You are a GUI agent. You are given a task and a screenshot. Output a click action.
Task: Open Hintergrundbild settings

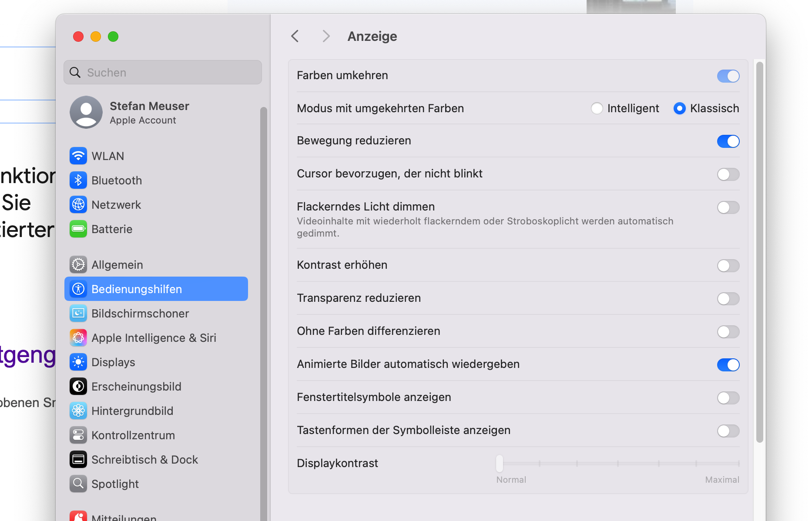[156, 411]
